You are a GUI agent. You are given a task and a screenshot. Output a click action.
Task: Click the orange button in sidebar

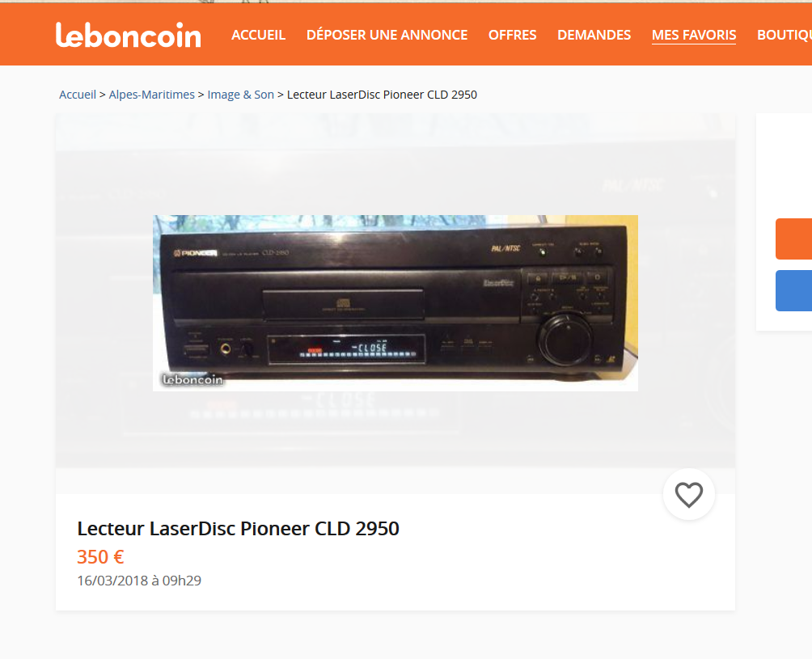[793, 239]
